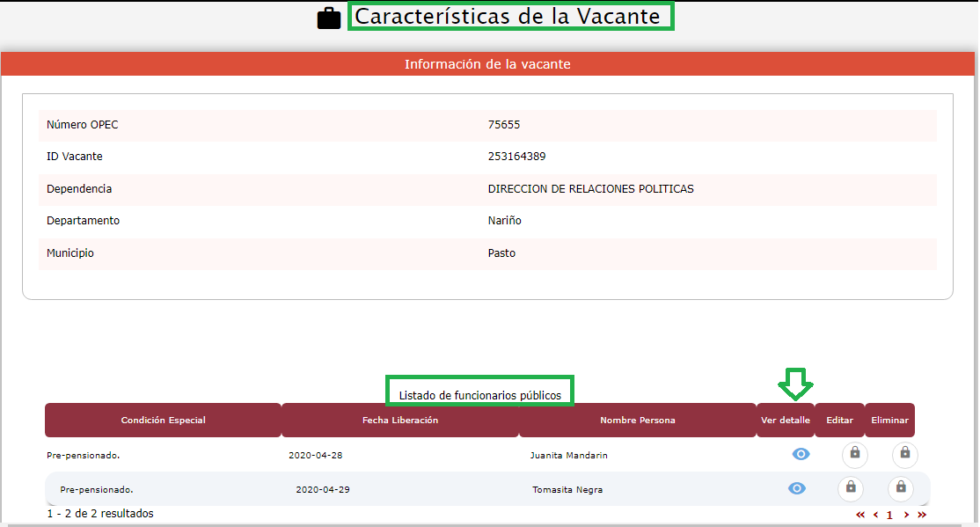Jump to the last page of results
The image size is (980, 527).
click(x=921, y=515)
